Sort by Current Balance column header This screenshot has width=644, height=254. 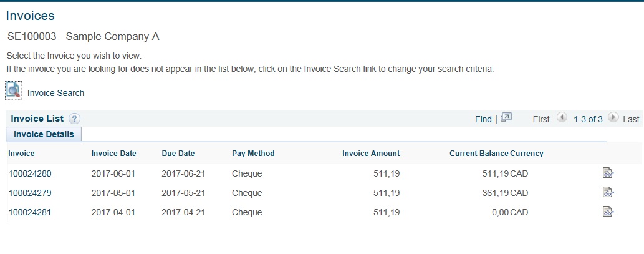479,154
